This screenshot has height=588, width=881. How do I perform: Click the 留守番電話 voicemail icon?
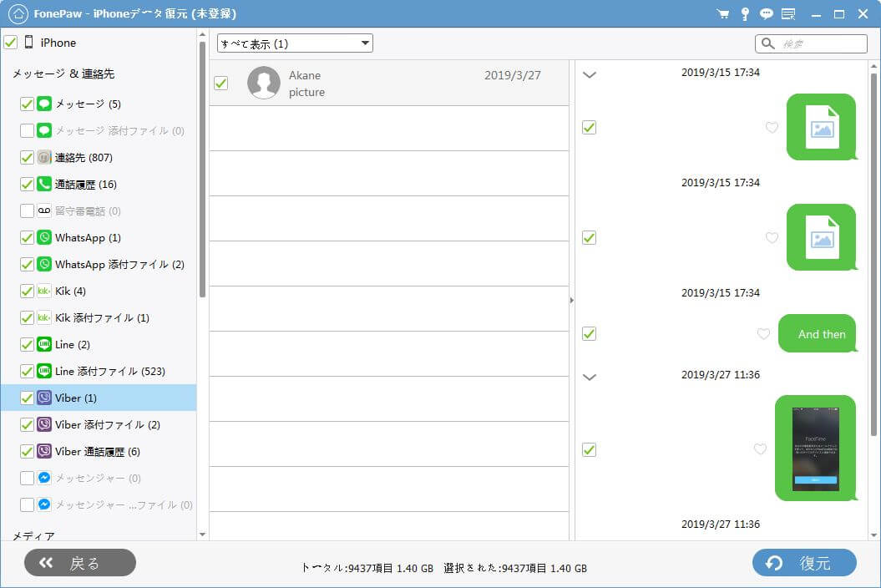[44, 210]
